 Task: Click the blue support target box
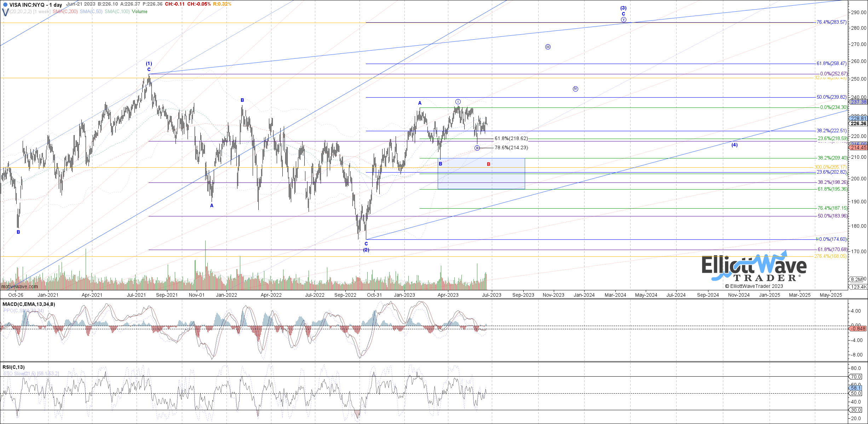coord(481,174)
